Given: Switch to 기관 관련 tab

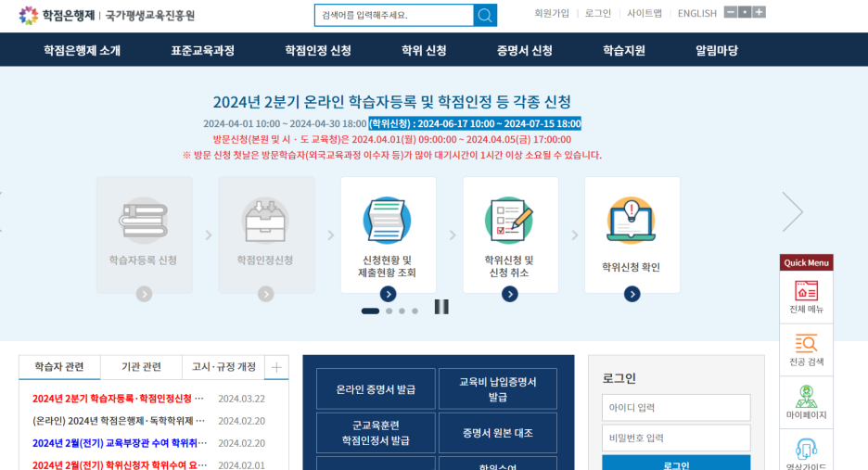Looking at the screenshot, I should 141,367.
